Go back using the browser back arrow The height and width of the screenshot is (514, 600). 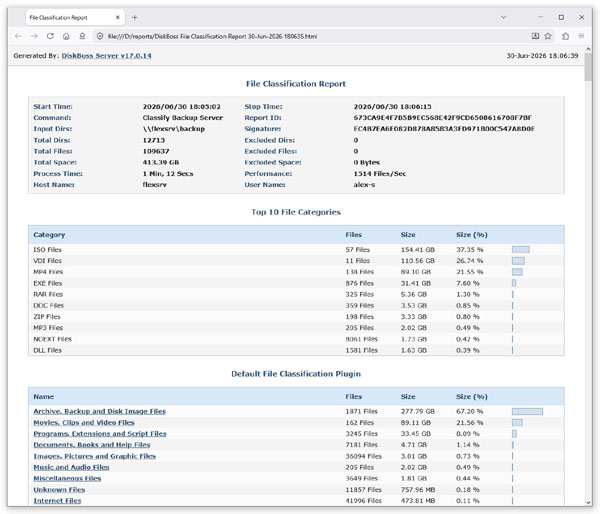click(18, 36)
